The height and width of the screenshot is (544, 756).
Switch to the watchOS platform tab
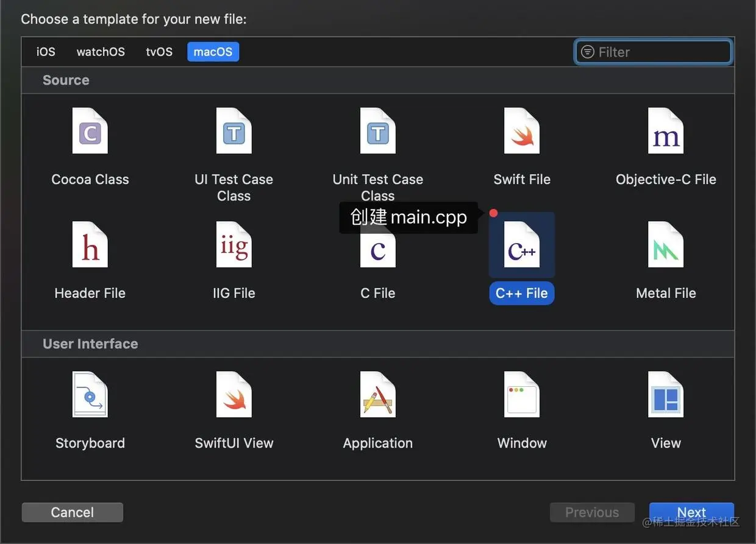(x=101, y=52)
